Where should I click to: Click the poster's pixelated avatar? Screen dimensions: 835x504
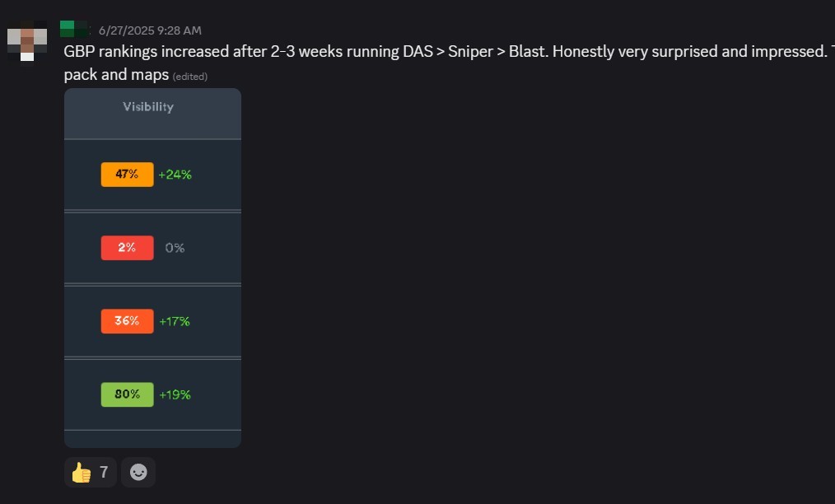tap(27, 40)
